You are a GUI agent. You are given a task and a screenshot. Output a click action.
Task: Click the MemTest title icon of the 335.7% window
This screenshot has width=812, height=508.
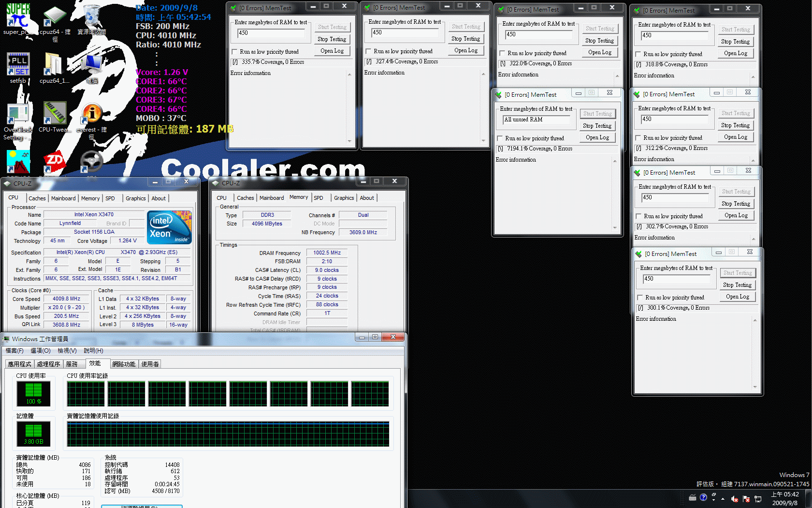tap(234, 8)
